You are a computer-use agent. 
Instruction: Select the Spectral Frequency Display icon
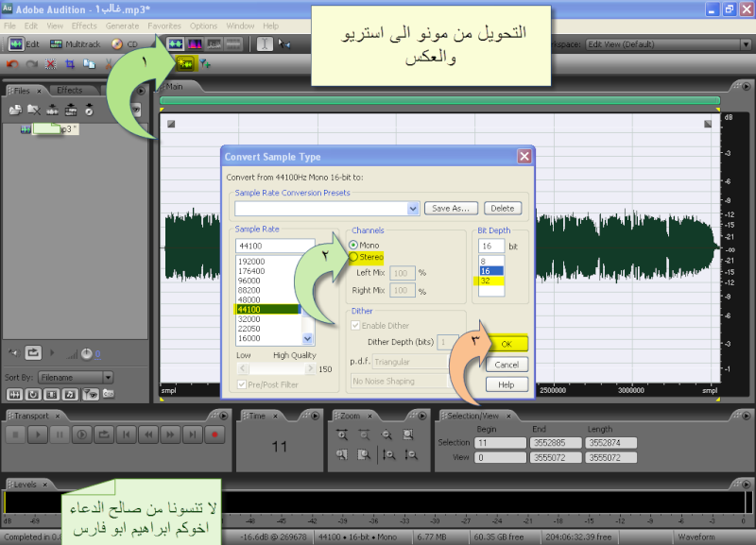pyautogui.click(x=196, y=44)
